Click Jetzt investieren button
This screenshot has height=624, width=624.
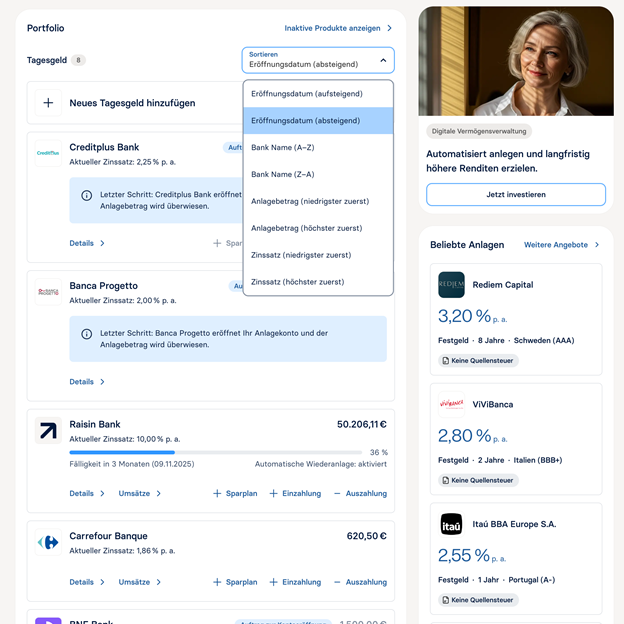tap(516, 195)
